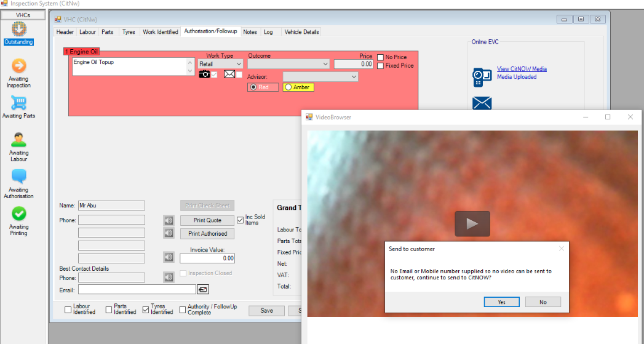644x344 pixels.
Task: Select the Red radio button
Action: 253,87
